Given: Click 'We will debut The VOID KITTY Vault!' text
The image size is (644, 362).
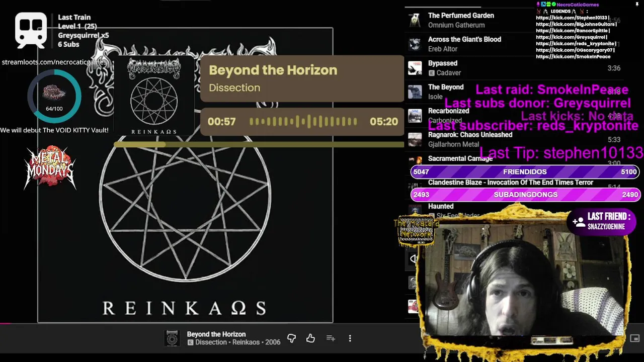Looking at the screenshot, I should click(54, 130).
